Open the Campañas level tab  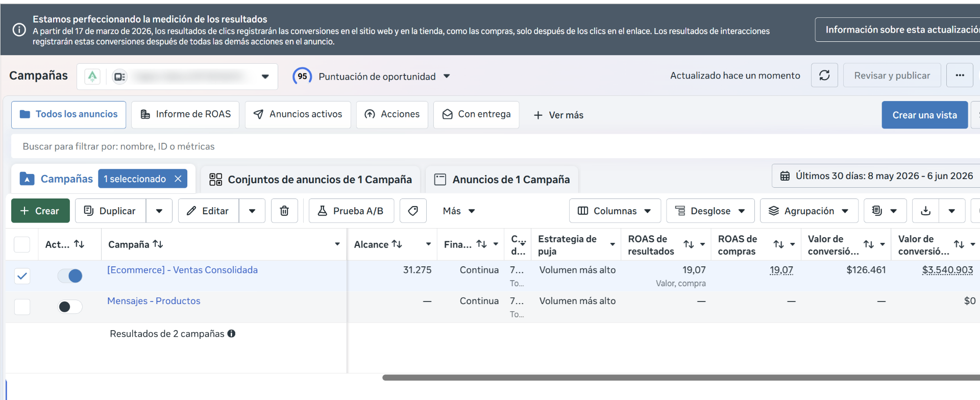pyautogui.click(x=57, y=179)
